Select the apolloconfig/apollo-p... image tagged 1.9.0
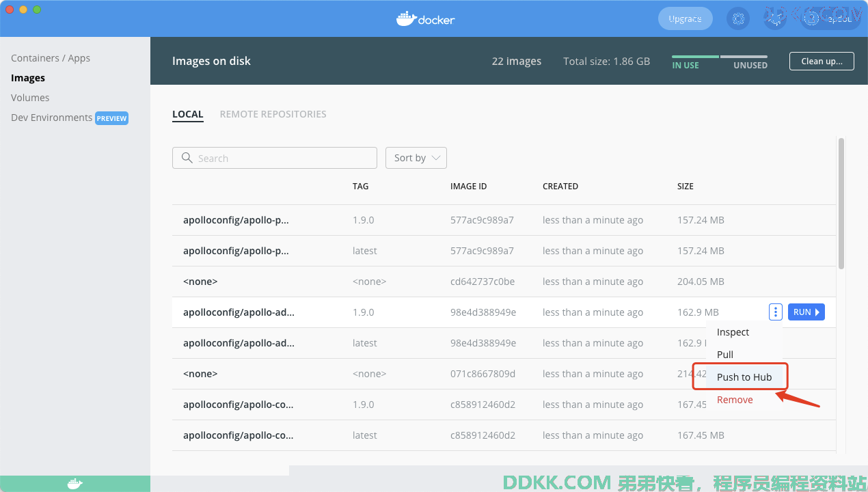The height and width of the screenshot is (492, 868). tap(504, 220)
